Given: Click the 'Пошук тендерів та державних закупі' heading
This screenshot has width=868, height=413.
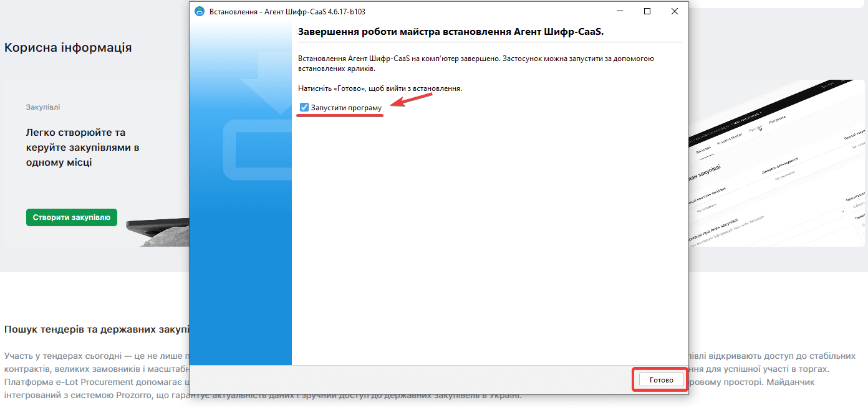Looking at the screenshot, I should click(97, 329).
